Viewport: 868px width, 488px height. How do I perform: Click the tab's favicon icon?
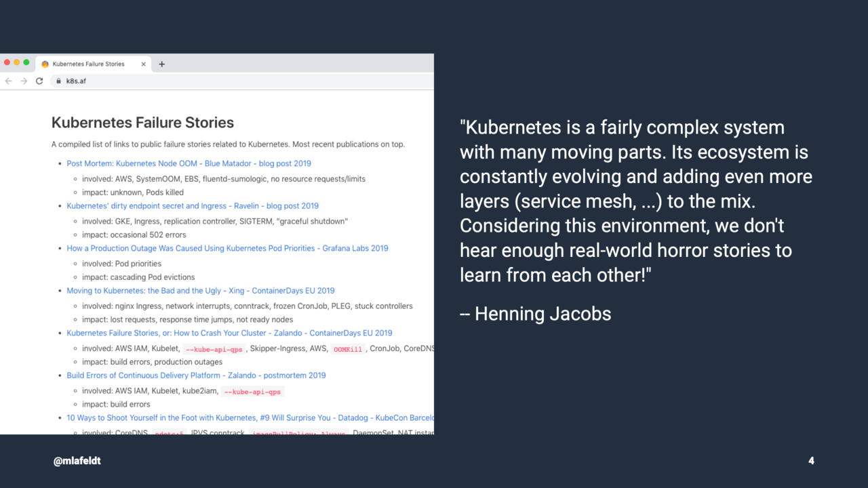click(45, 64)
